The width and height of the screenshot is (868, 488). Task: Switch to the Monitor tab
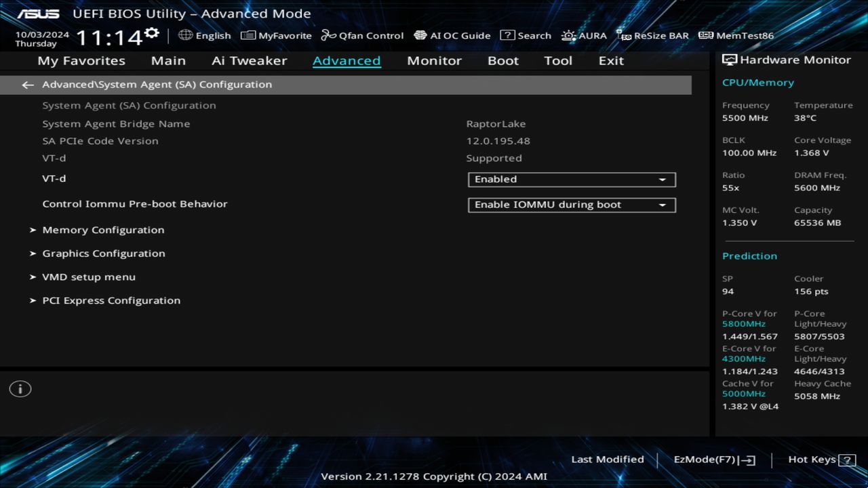click(434, 60)
